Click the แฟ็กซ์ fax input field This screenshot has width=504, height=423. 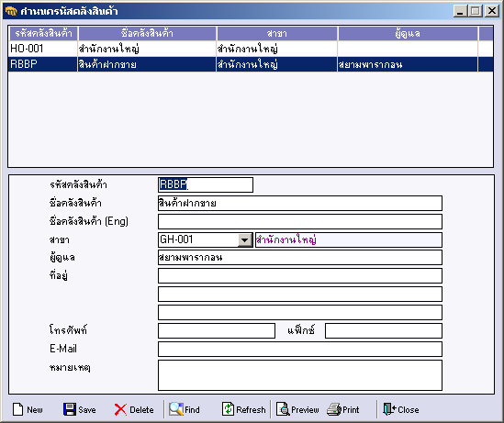click(x=384, y=331)
